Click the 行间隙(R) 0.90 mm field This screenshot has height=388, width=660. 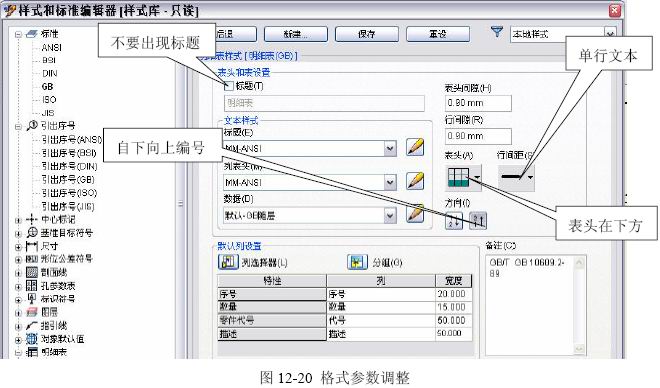click(x=478, y=136)
